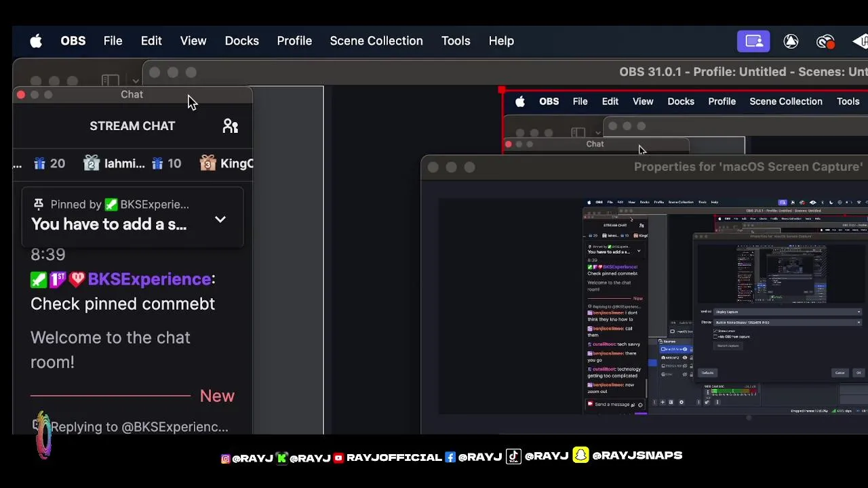Screen dimensions: 868x488
Task: Click the 'You have to add a s...' pinned message
Action: point(108,224)
